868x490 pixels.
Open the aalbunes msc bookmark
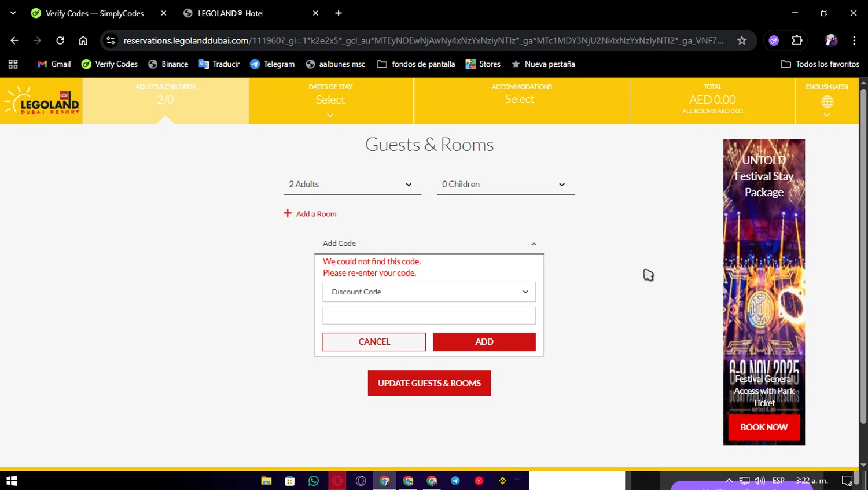pyautogui.click(x=336, y=64)
